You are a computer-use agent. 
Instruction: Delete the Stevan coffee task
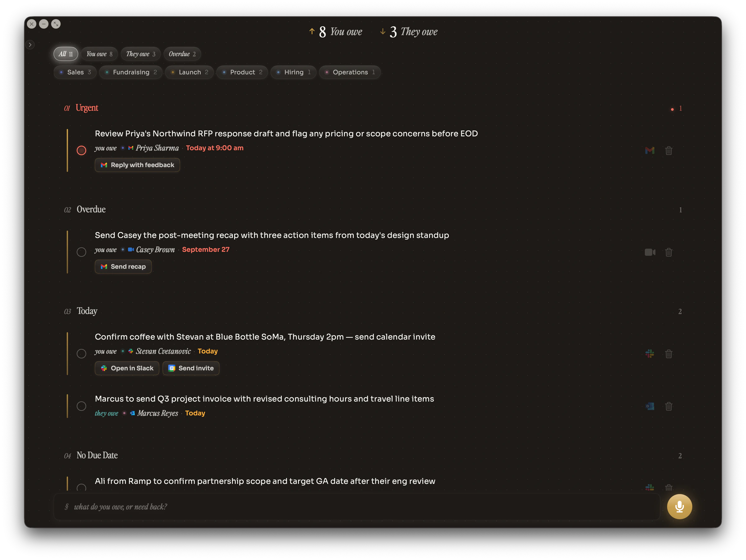668,354
